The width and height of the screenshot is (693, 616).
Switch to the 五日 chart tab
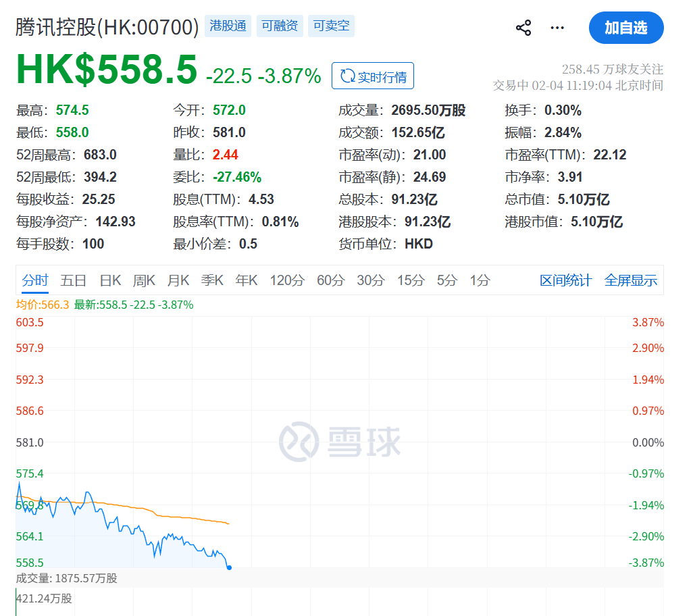coord(72,279)
